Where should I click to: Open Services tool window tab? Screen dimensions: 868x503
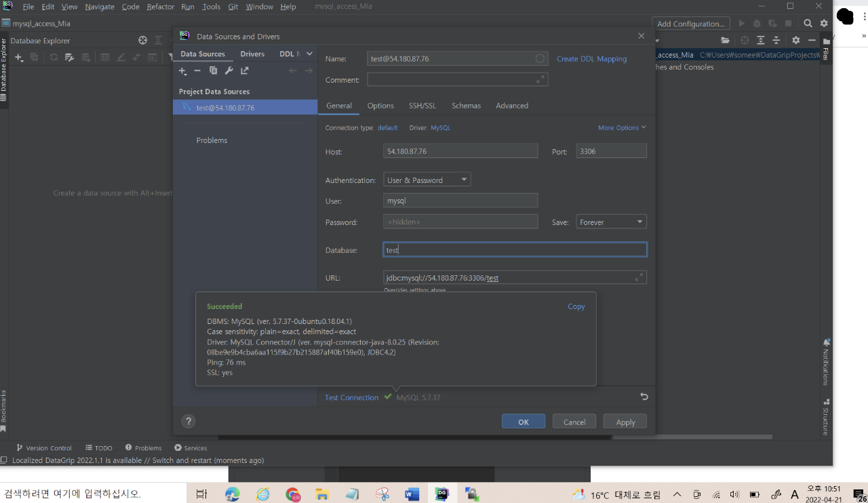pyautogui.click(x=191, y=447)
